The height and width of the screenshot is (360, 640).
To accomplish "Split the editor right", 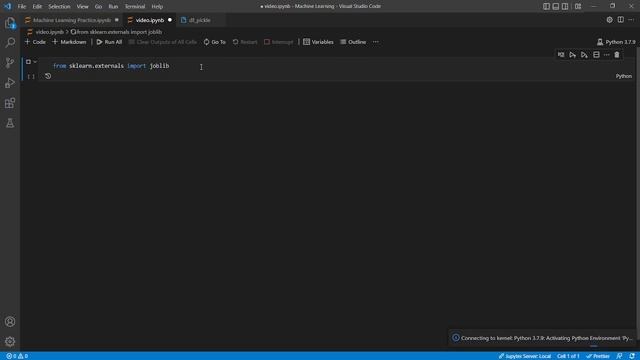I will 620,20.
